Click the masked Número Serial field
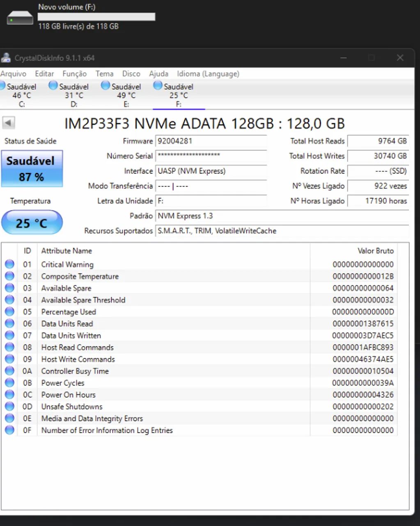The height and width of the screenshot is (526, 420). click(211, 156)
